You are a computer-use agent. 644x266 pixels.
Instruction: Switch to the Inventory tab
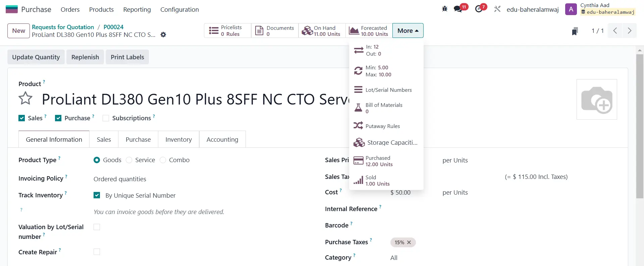(x=179, y=139)
